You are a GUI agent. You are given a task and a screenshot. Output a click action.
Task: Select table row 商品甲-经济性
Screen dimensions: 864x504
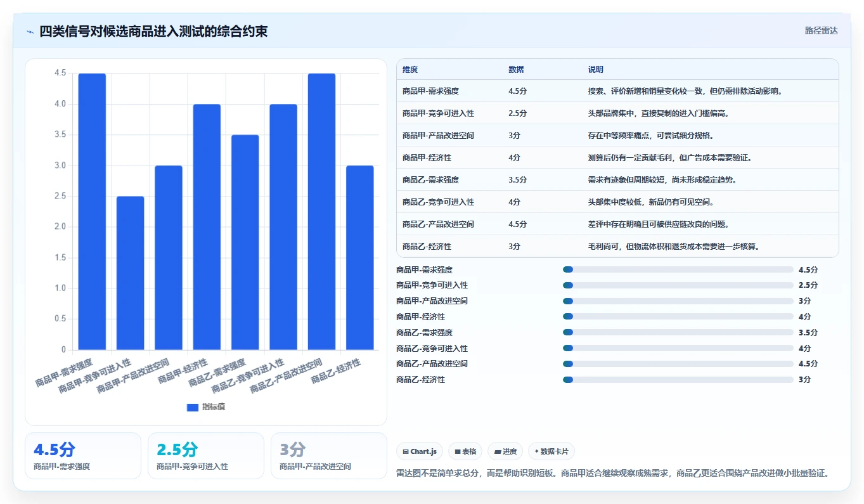tap(617, 158)
